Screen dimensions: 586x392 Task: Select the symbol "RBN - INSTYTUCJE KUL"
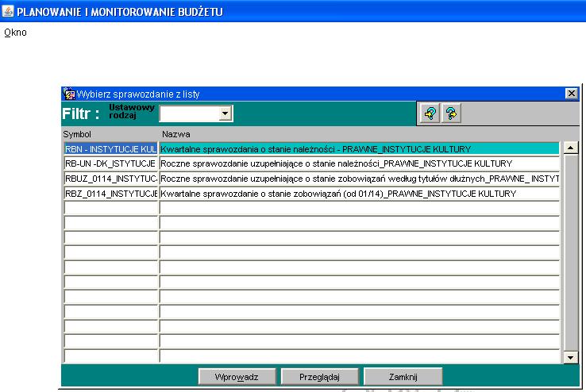[x=110, y=149]
